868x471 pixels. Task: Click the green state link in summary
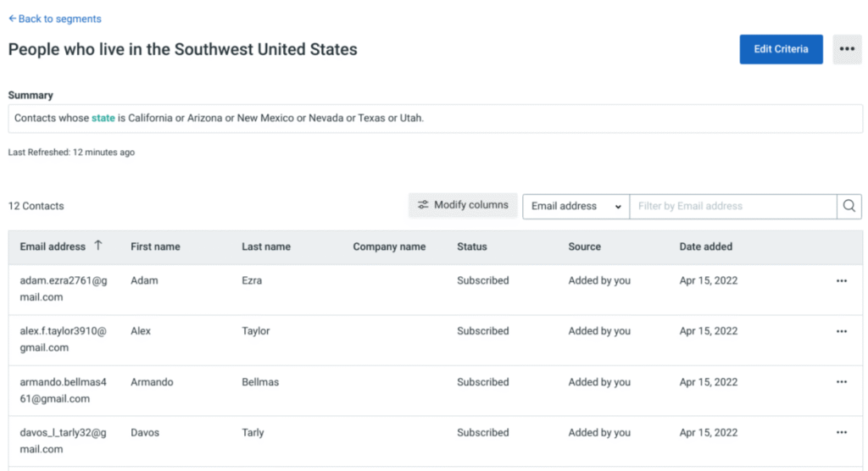103,119
